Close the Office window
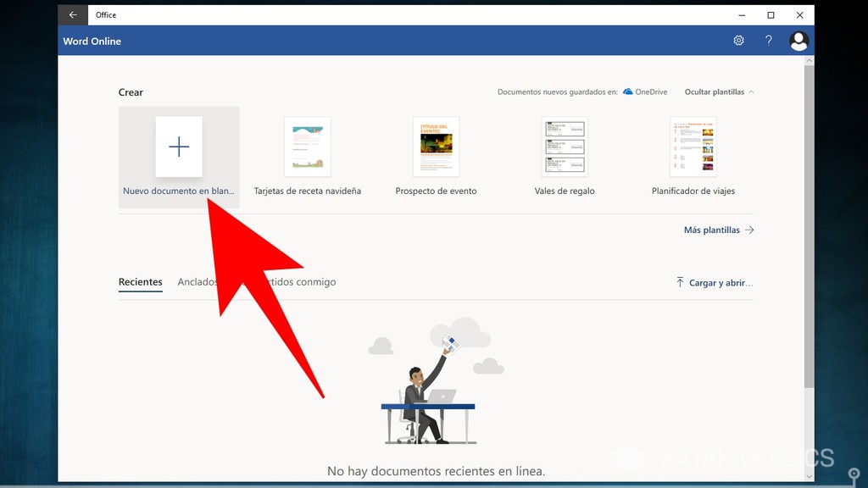Image resolution: width=868 pixels, height=488 pixels. [799, 15]
